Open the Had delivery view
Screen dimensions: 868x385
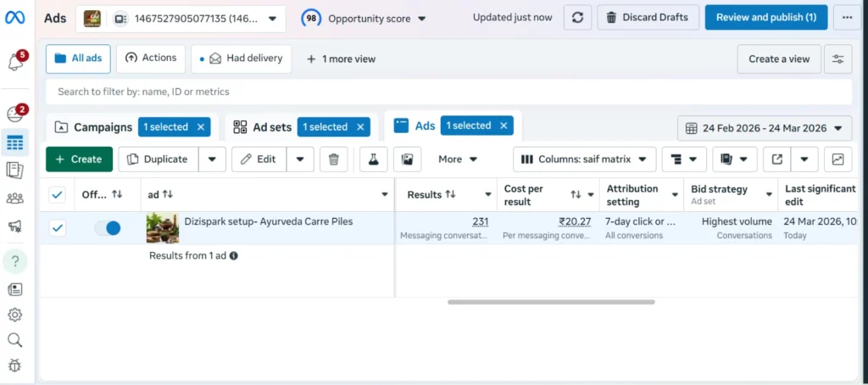coord(242,59)
